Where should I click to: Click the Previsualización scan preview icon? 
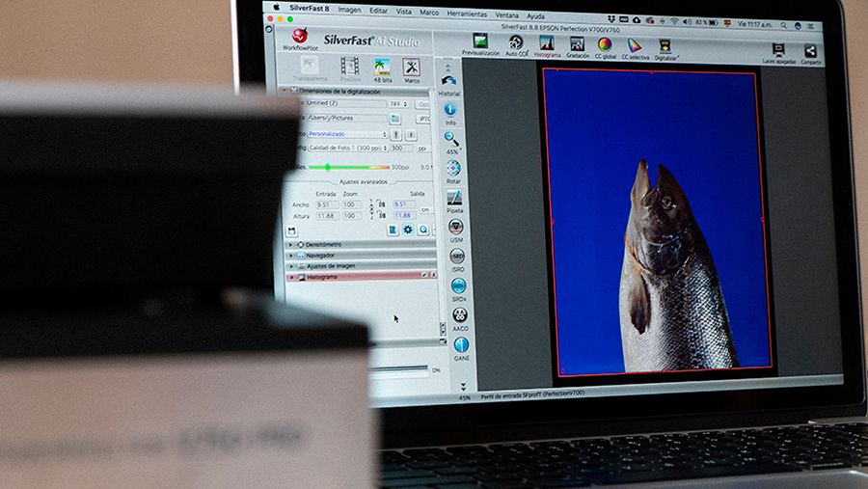point(479,43)
